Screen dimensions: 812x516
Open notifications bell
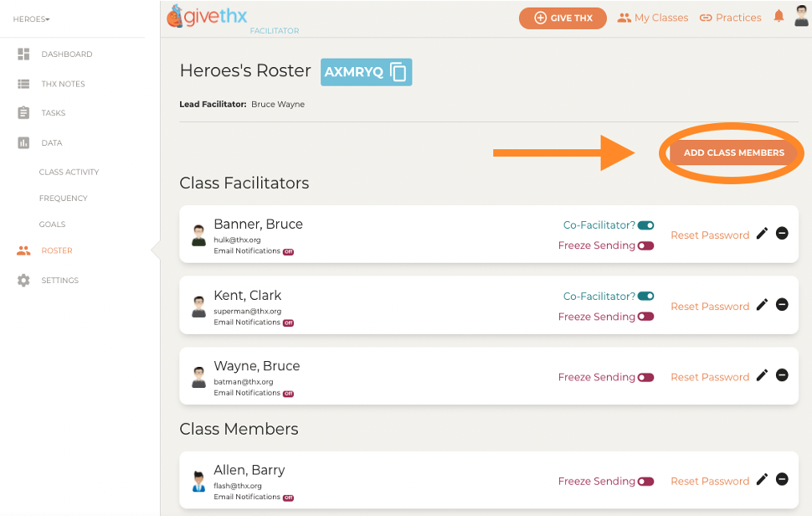click(779, 17)
